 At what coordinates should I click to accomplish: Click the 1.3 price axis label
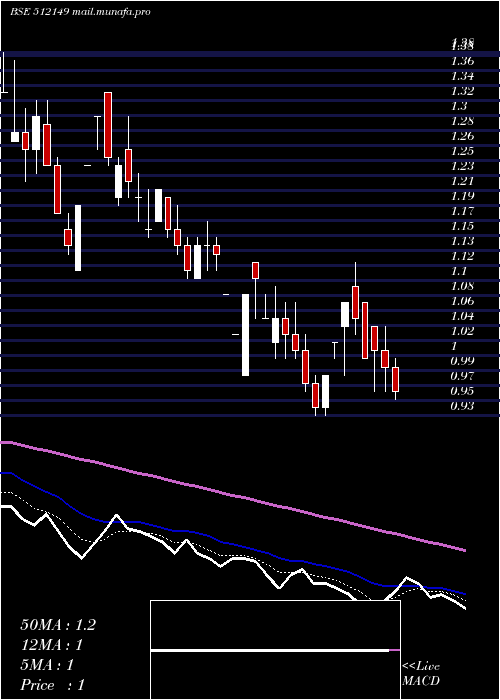point(459,106)
